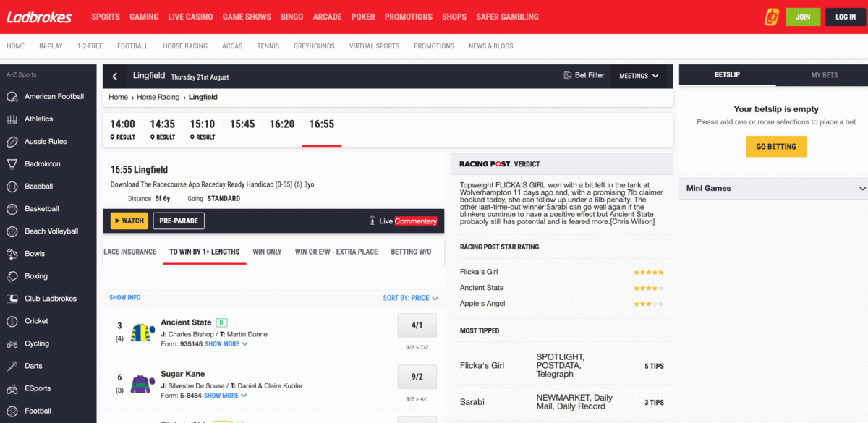
Task: Select To Win By 1+ Lengths tab
Action: (x=204, y=252)
